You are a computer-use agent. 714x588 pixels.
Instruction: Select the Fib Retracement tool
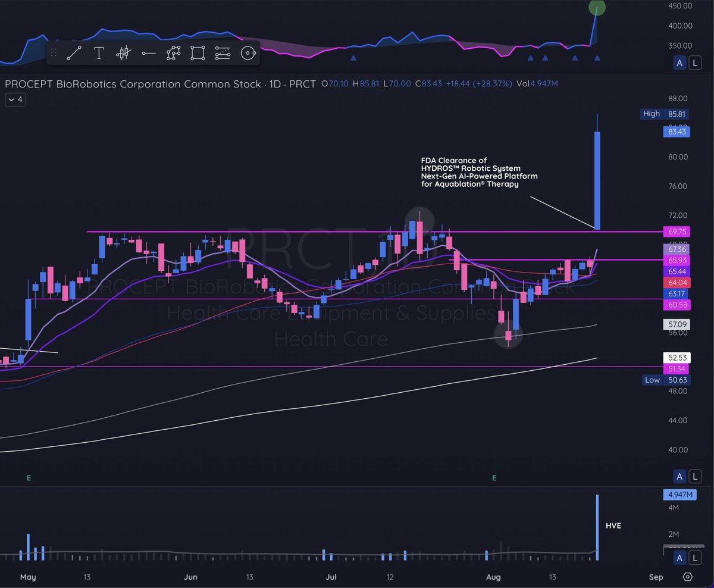(x=223, y=53)
